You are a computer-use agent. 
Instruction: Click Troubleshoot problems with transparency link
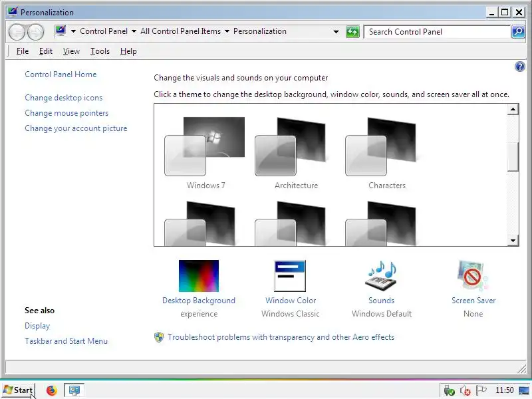281,337
